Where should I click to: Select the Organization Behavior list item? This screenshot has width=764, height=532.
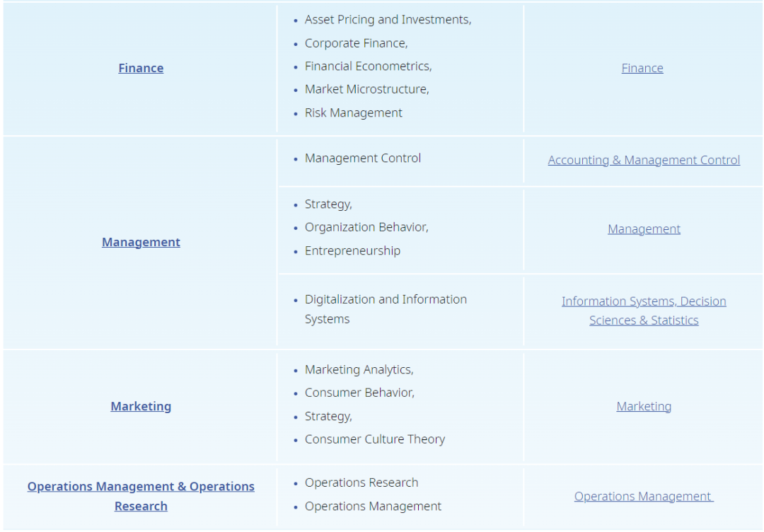click(x=366, y=227)
